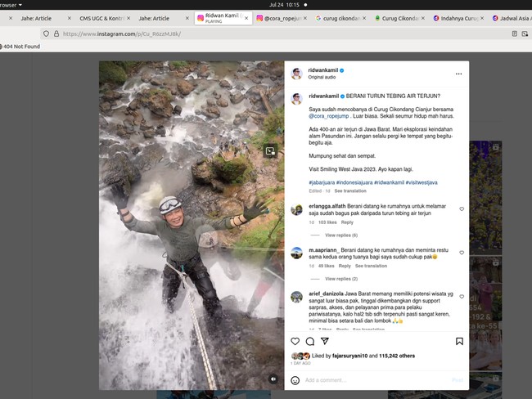Like the comment by m.aapriann_
Screen dimensions: 532x399
pyautogui.click(x=462, y=253)
